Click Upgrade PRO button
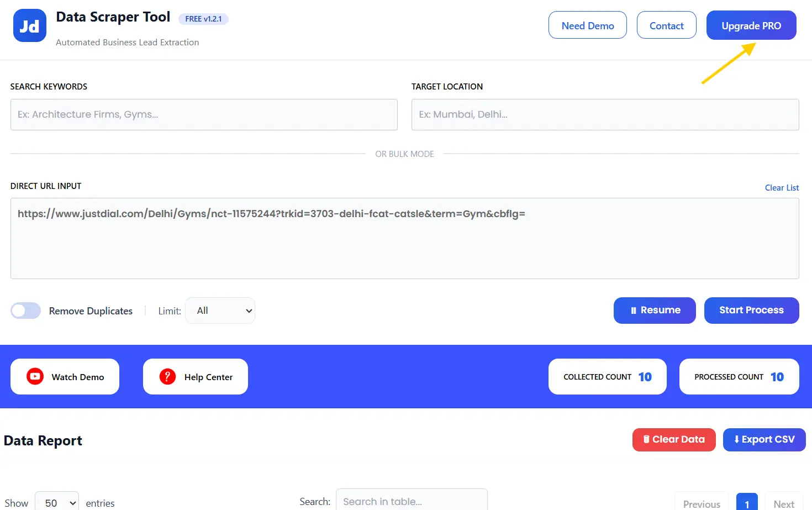The width and height of the screenshot is (812, 510). pyautogui.click(x=751, y=25)
